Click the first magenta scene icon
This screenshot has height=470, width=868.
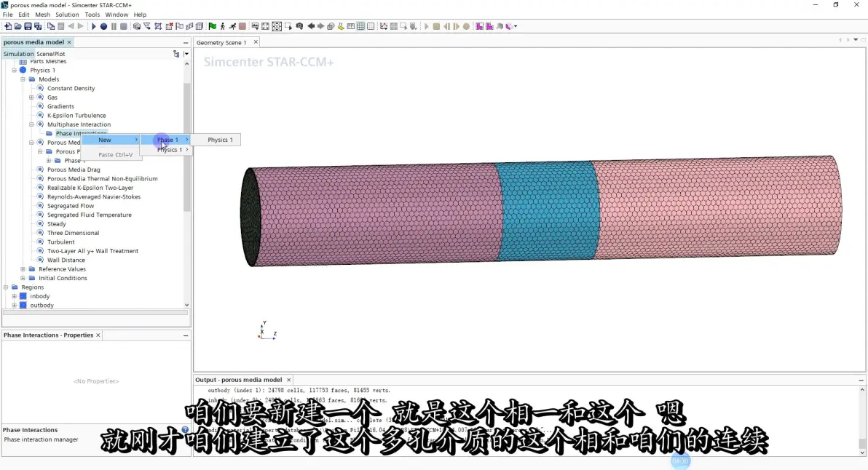click(479, 26)
